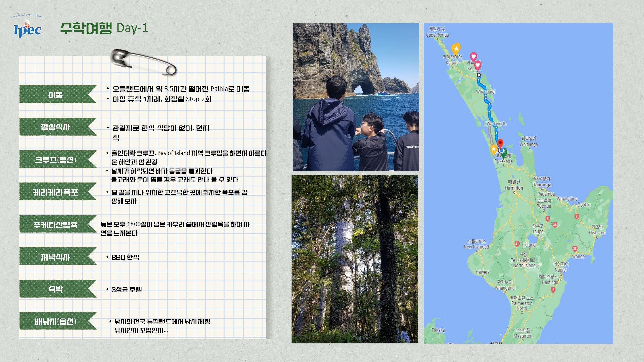Screen dimensions: 644x362
Task: Click the text about travel to Paihia
Action: 181,89
